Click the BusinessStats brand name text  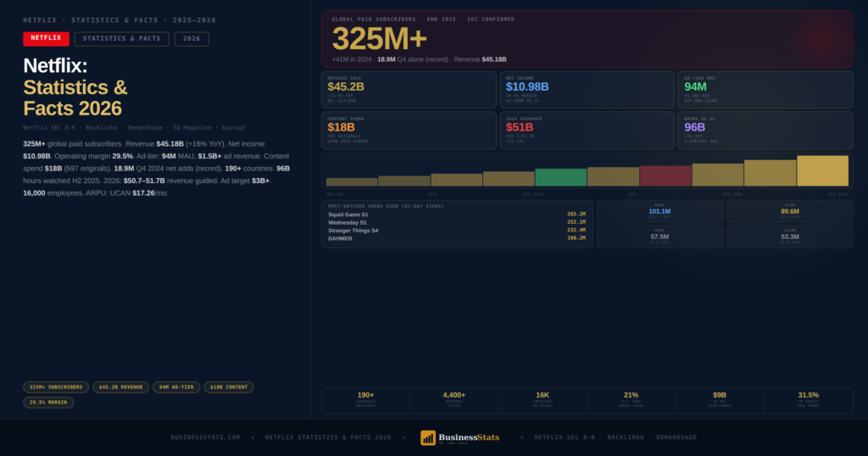469,437
